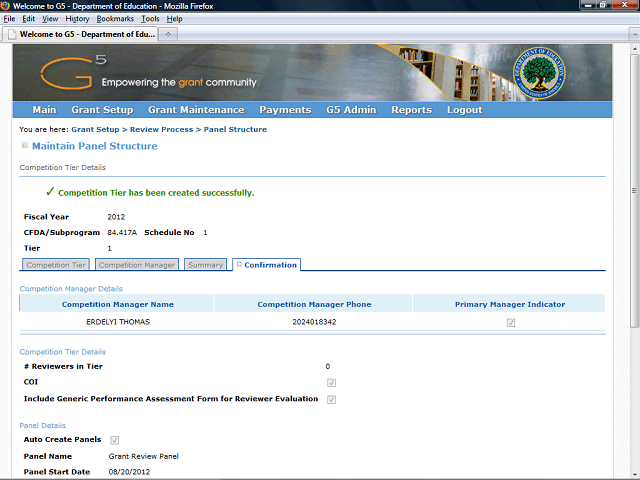This screenshot has width=640, height=480.
Task: Follow the Grant Setup breadcrumb link
Action: point(95,129)
